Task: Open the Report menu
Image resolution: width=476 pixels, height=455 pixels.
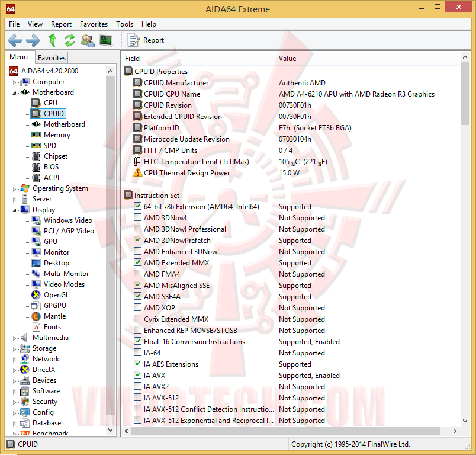Action: pyautogui.click(x=61, y=24)
